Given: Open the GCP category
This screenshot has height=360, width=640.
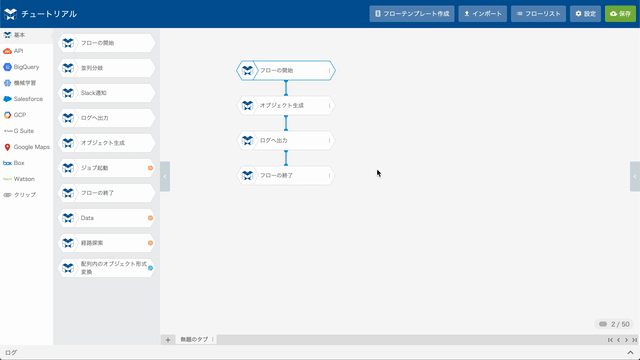Looking at the screenshot, I should click(x=26, y=115).
